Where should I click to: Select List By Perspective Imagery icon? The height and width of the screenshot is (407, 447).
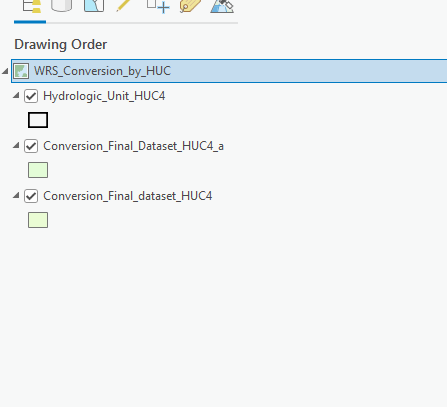tap(222, 6)
